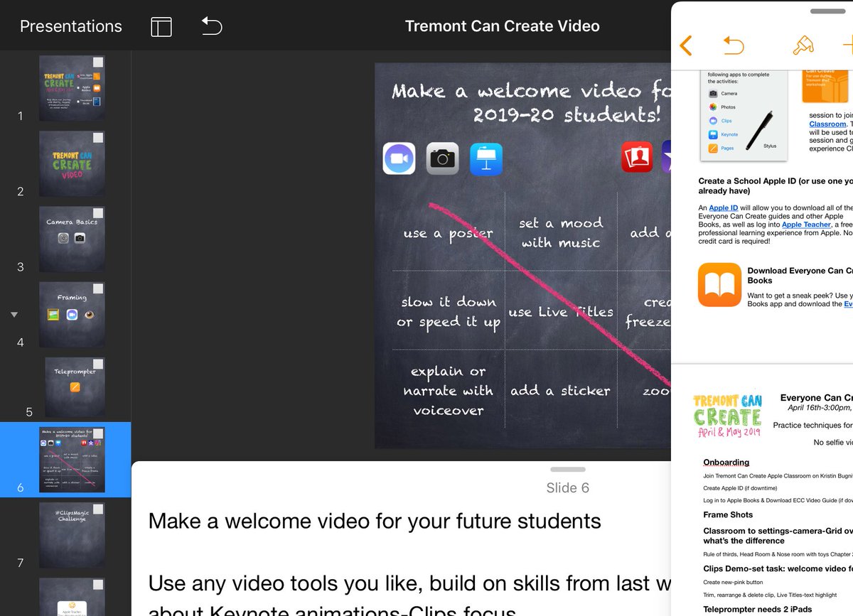Select slide 2 Tremont Can Create Video
The height and width of the screenshot is (616, 853).
(72, 163)
